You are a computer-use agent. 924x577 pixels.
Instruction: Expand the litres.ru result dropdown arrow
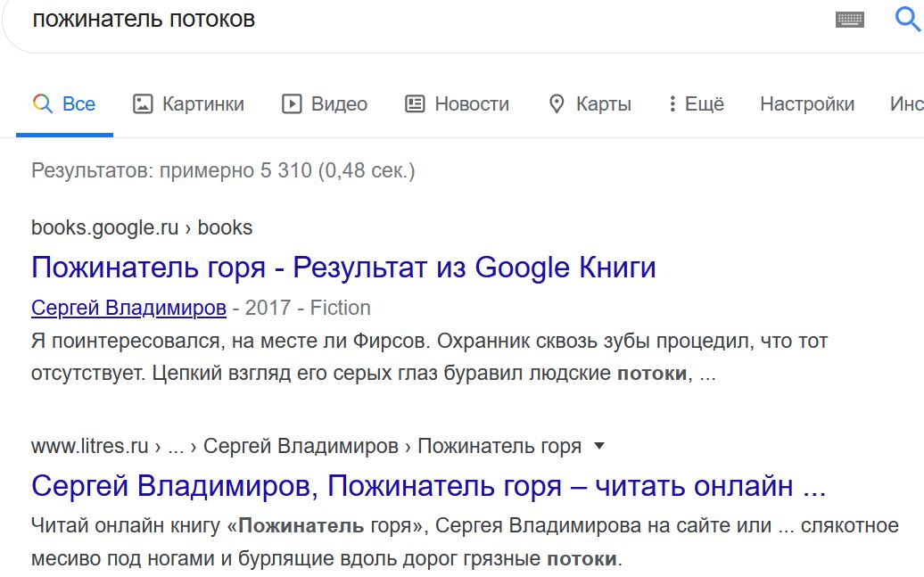click(599, 446)
